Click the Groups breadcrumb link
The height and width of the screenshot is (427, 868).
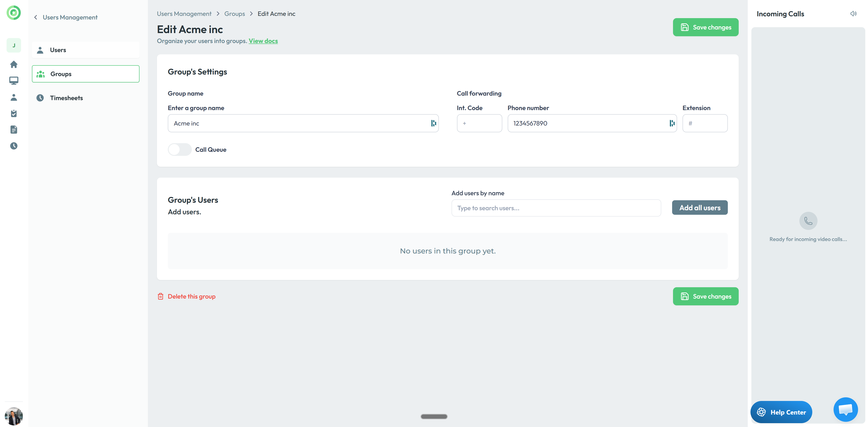click(235, 14)
